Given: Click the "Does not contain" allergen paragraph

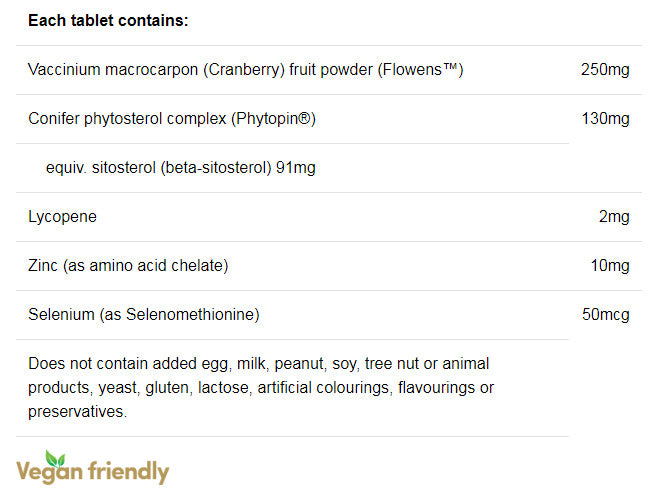Looking at the screenshot, I should 262,387.
